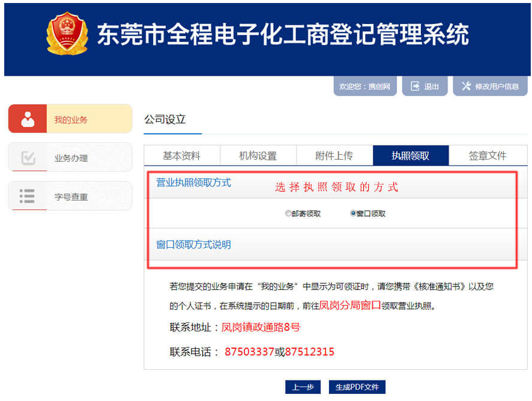This screenshot has width=532, height=401.
Task: Select the 邮寄领取 radio option
Action: point(289,213)
